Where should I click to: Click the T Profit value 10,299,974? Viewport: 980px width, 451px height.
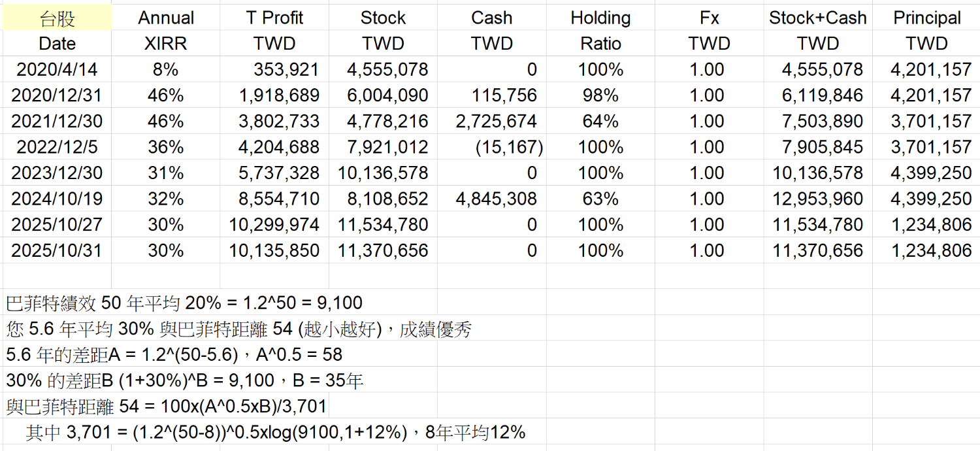274,225
